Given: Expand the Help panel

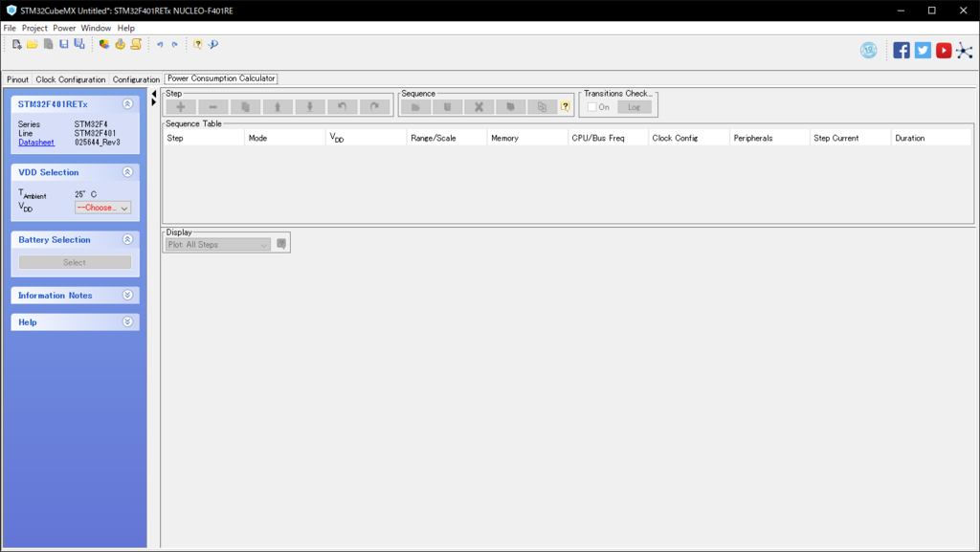Looking at the screenshot, I should tap(127, 322).
